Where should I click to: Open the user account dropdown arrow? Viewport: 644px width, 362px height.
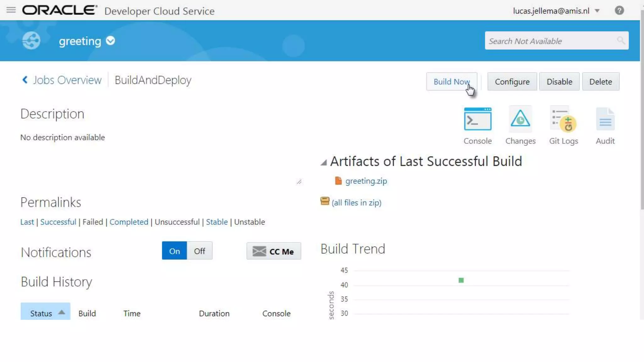click(597, 11)
